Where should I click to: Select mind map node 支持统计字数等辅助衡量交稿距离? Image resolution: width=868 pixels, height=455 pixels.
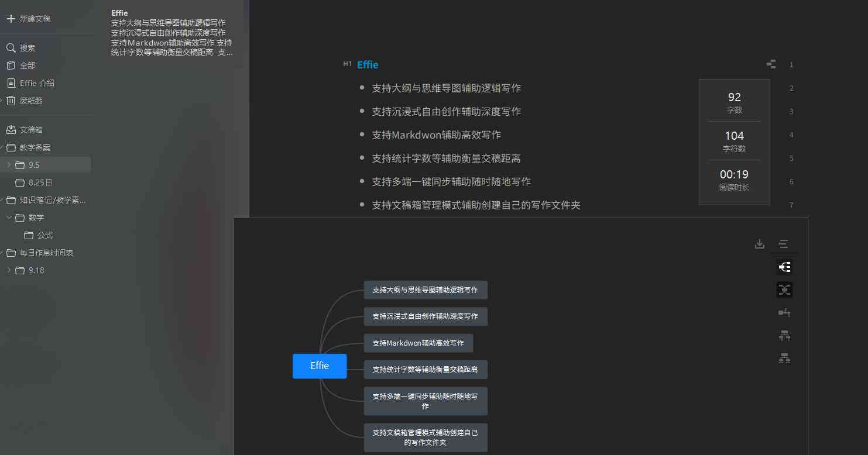tap(426, 370)
